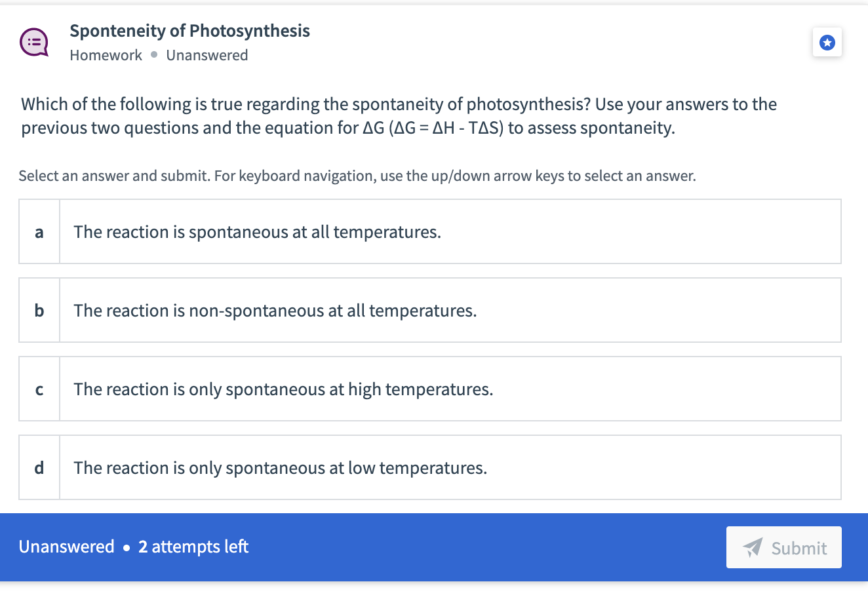Choose 'non-spontaneous at all temperatures' option text
The image size is (868, 603).
275,311
